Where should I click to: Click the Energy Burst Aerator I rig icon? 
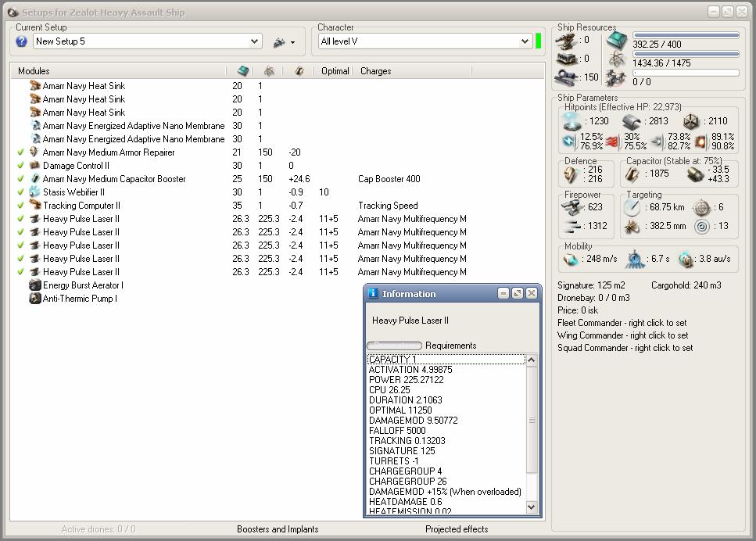click(x=34, y=285)
